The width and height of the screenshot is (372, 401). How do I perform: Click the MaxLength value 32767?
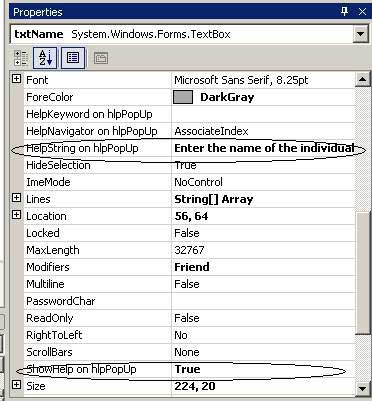pos(189,250)
